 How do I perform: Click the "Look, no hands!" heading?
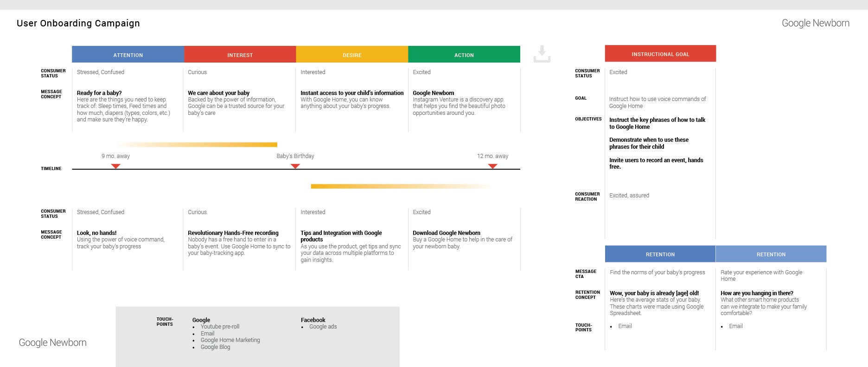[97, 233]
